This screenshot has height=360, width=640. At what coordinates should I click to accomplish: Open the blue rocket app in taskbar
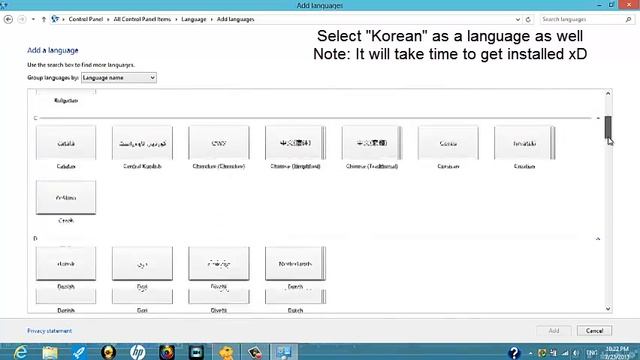point(79,352)
